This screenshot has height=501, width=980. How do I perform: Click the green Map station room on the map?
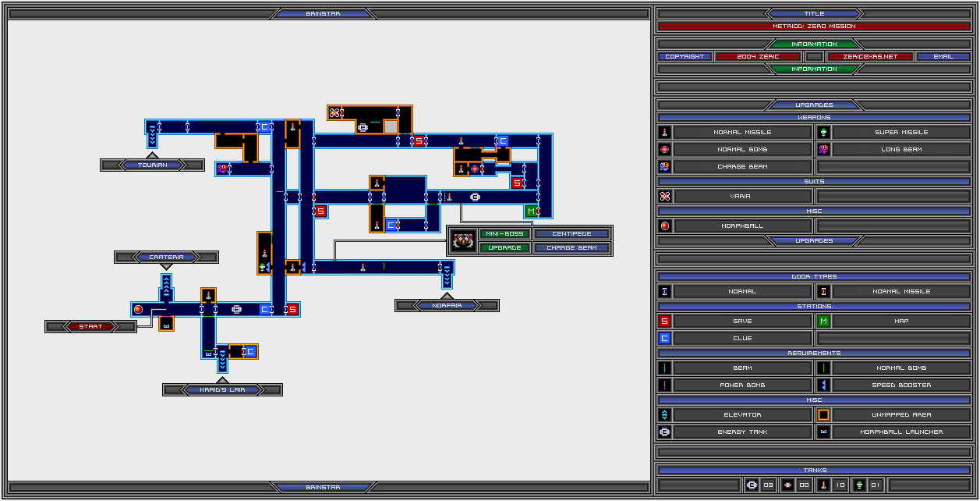click(531, 211)
